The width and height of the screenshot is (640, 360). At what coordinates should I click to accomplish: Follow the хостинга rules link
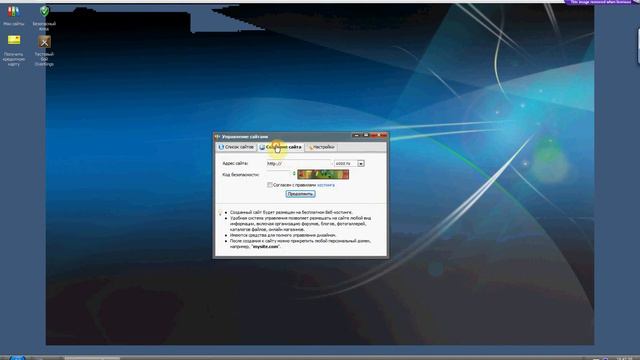point(326,185)
